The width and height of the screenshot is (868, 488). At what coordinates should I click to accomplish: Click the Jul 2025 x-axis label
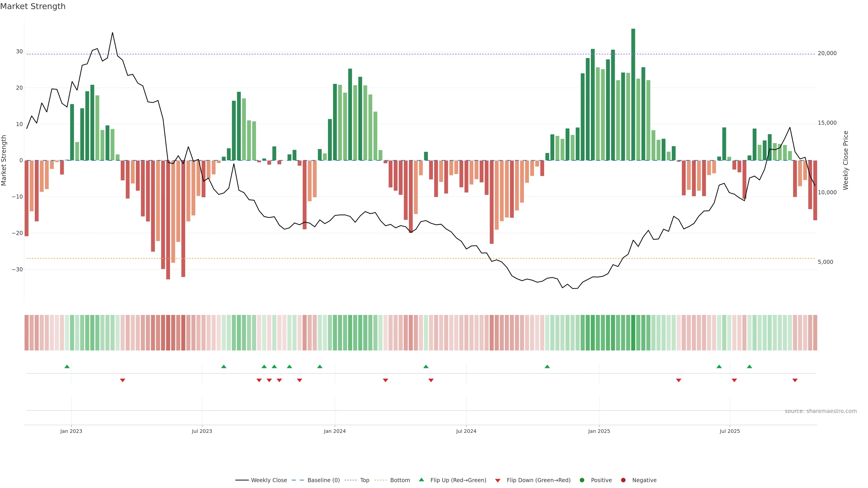729,431
